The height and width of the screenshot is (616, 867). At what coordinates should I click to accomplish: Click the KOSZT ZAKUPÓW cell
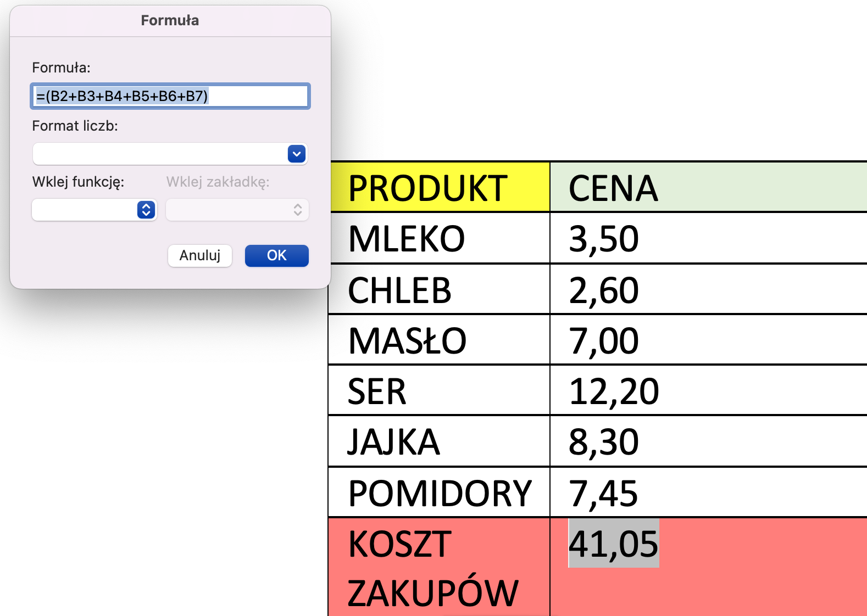pyautogui.click(x=440, y=567)
